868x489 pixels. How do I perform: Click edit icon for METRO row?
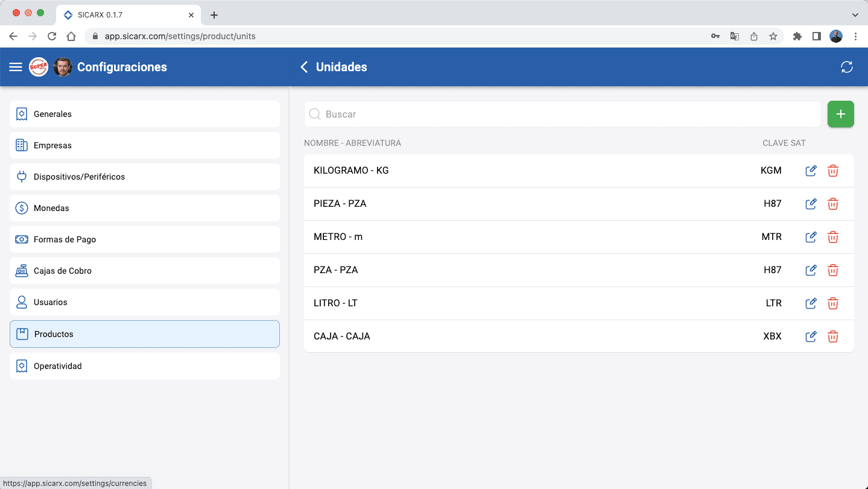pos(811,237)
